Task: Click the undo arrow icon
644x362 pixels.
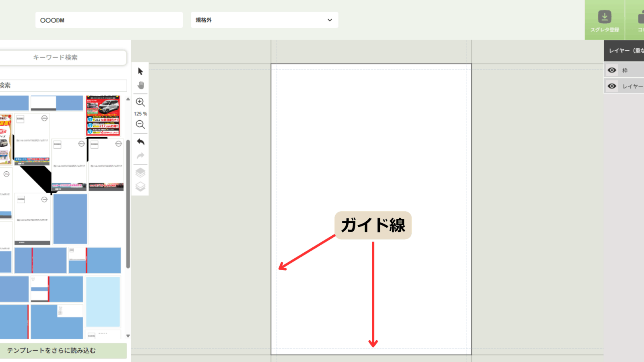Action: pos(140,142)
